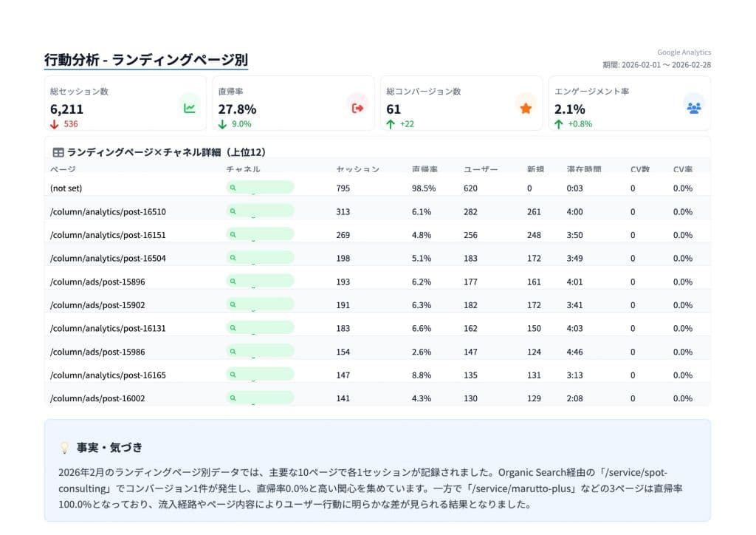This screenshot has width=756, height=535.
Task: Click the green sessions chart icon
Action: point(190,107)
